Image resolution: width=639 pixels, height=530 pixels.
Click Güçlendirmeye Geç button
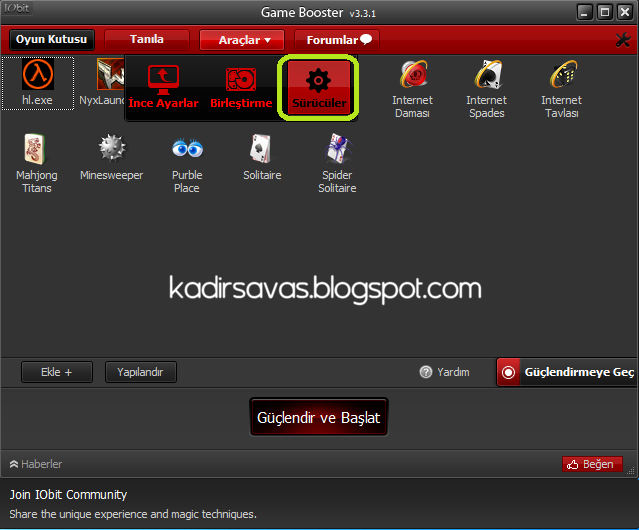pos(567,372)
